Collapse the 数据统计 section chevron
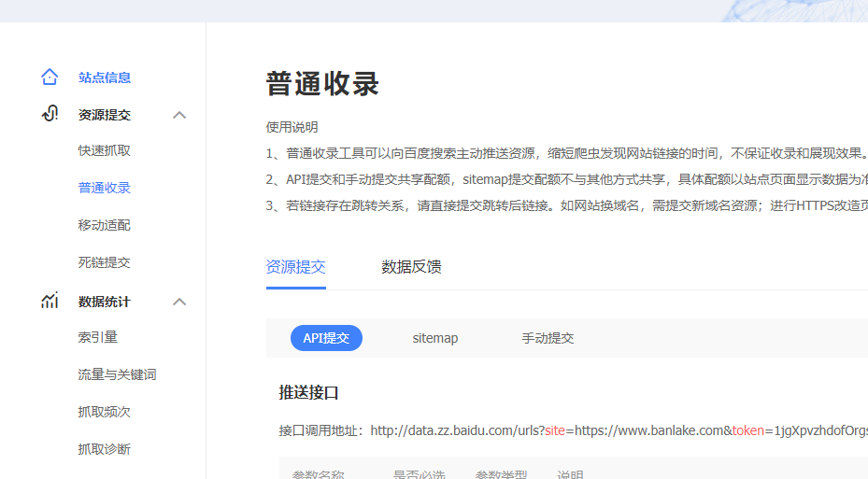The height and width of the screenshot is (479, 868). 179,302
